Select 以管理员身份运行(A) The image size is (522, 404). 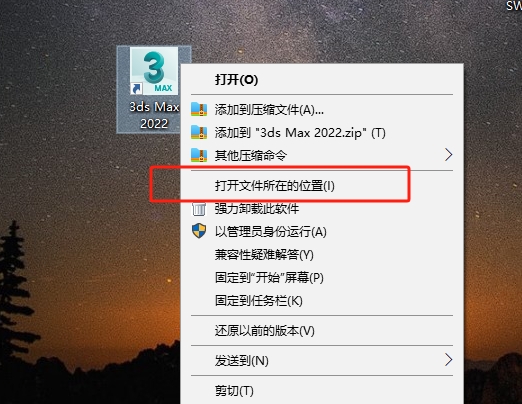tap(271, 232)
